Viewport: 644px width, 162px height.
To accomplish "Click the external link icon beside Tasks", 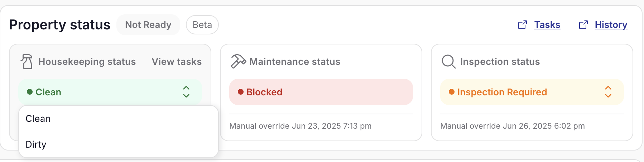I will pyautogui.click(x=523, y=25).
